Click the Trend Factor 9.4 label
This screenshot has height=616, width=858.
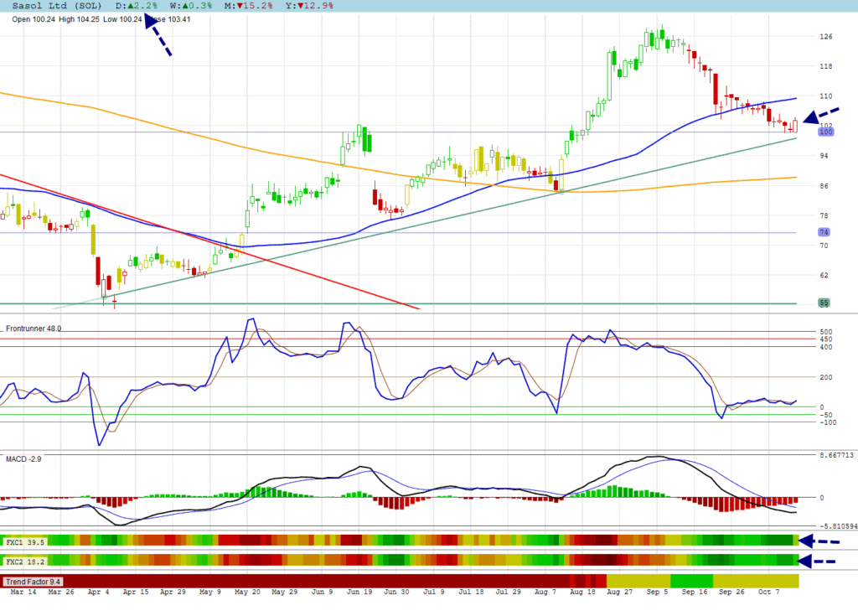[x=34, y=581]
